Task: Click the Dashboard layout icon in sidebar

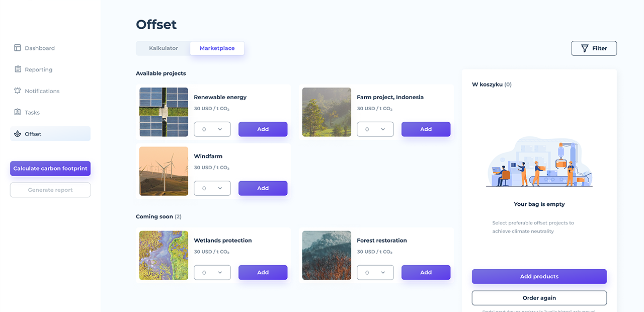Action: coord(18,48)
